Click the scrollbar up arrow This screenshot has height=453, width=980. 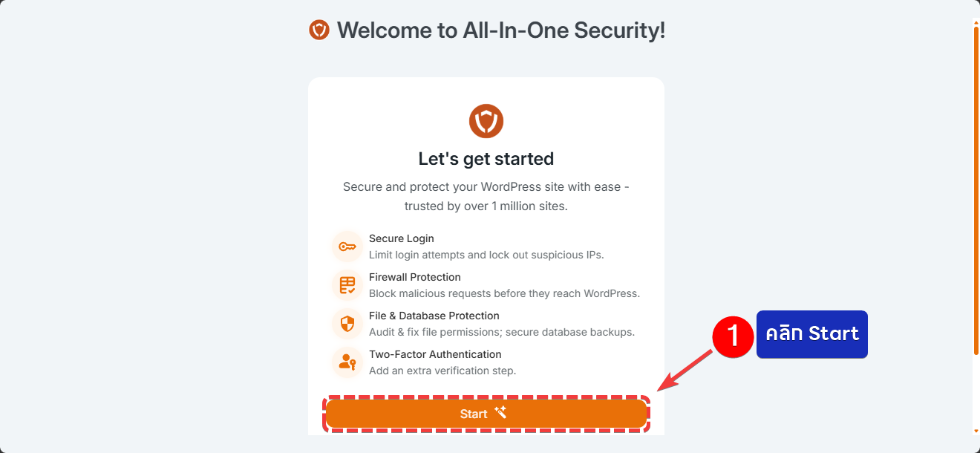(976, 22)
